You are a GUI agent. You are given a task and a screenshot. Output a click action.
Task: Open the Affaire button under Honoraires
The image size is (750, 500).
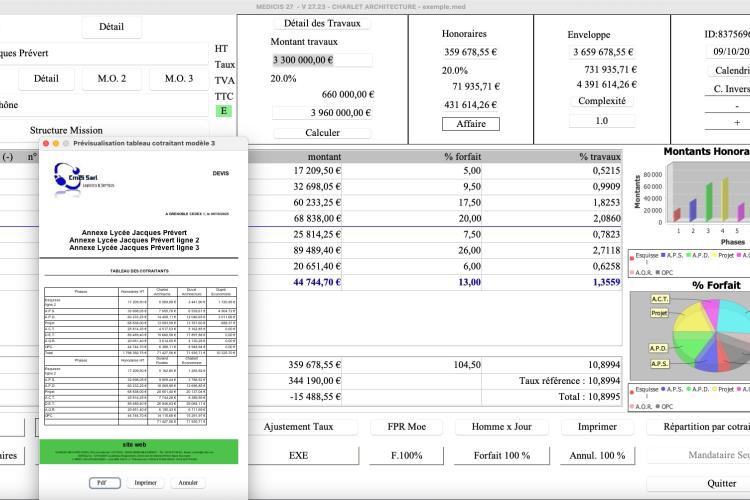(x=471, y=124)
